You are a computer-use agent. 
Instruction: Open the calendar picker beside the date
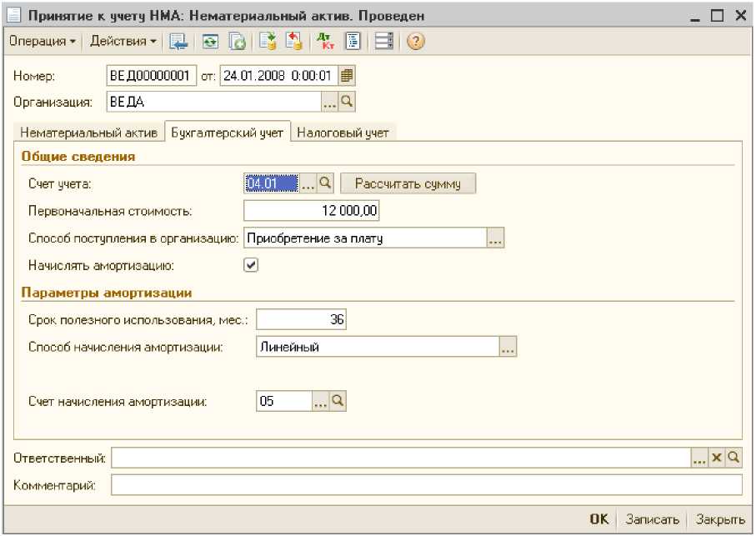tap(348, 76)
